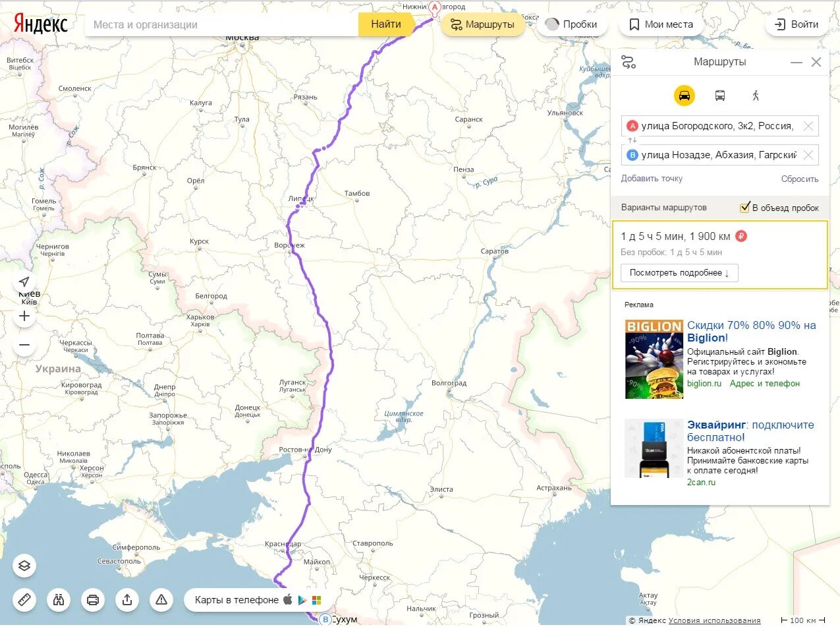Open Biglion ad image
Viewport: 840px width, 627px height.
[x=654, y=359]
